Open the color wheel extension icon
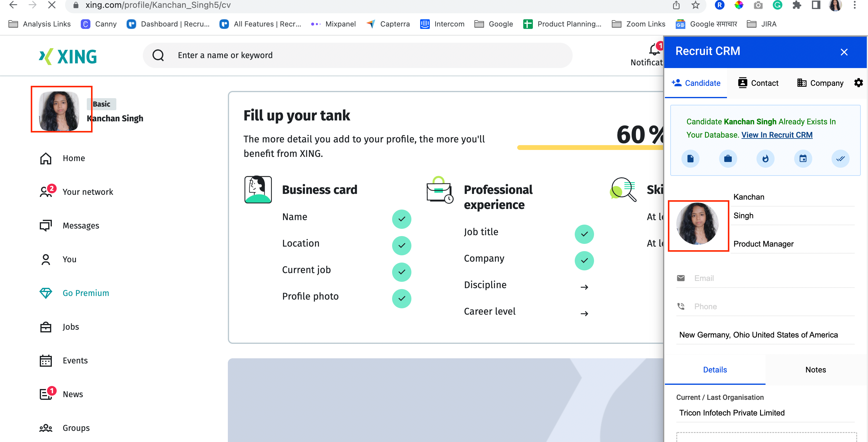Screen dimensions: 868x442 739,5
